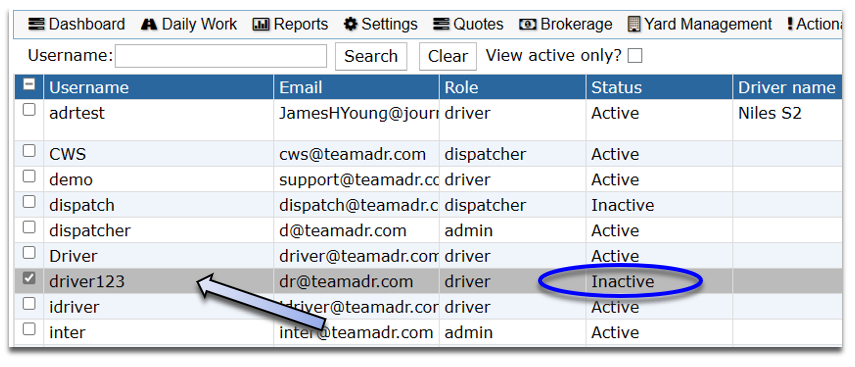Check the Driver row checkbox
The image size is (855, 367).
click(x=29, y=252)
